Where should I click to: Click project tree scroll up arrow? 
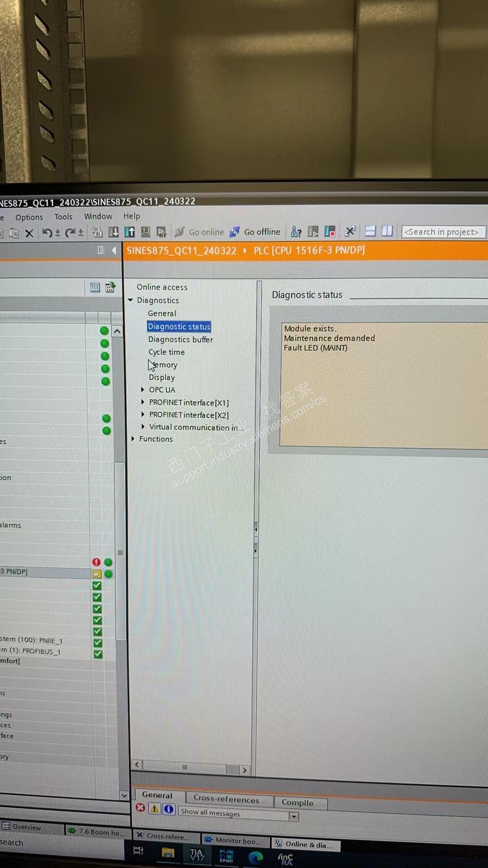point(117,331)
